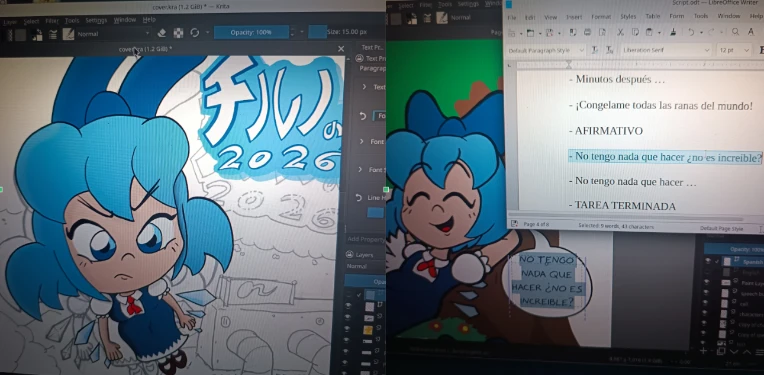
Task: Click the line '- AFIRMATIVO' in the document
Action: click(606, 131)
